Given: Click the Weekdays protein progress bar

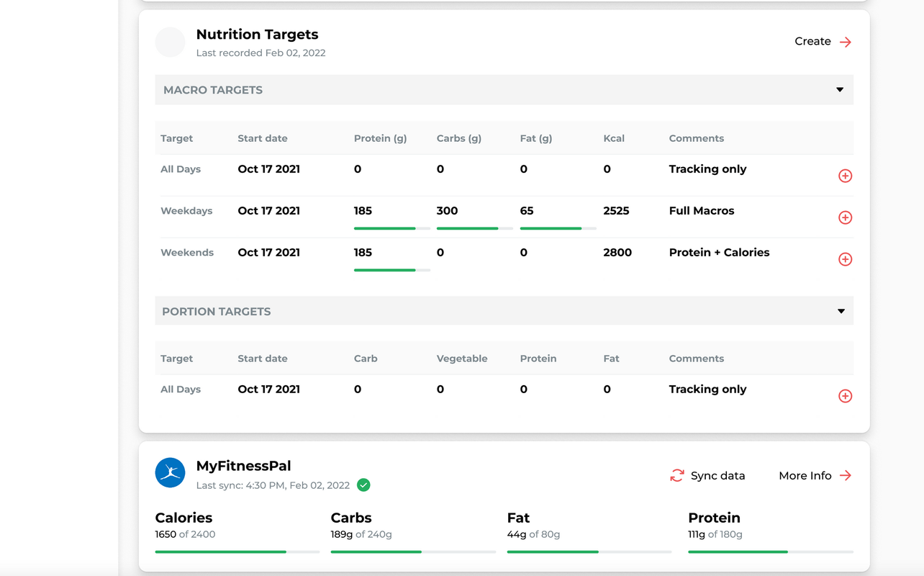Looking at the screenshot, I should click(391, 228).
